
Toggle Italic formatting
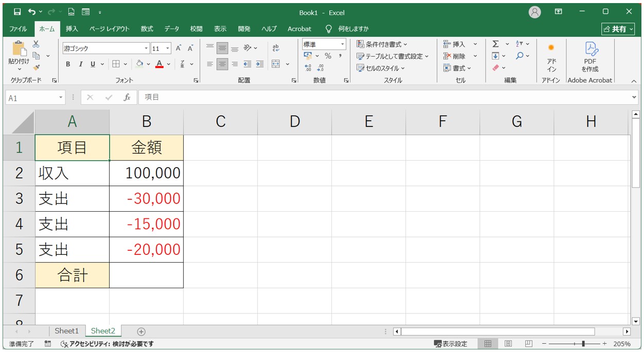pyautogui.click(x=80, y=64)
